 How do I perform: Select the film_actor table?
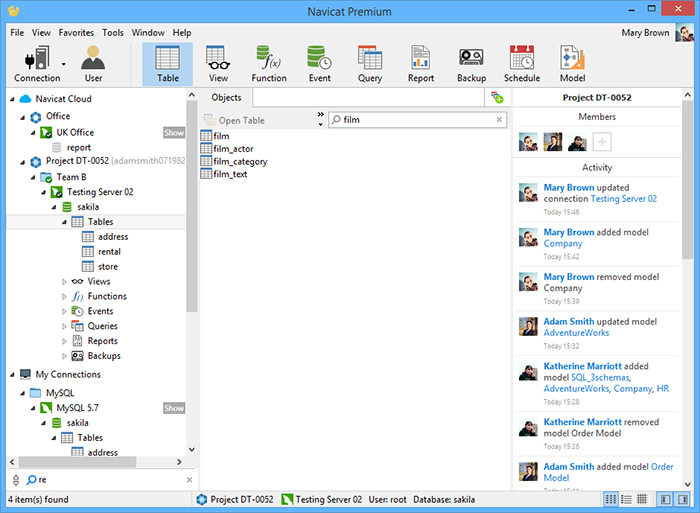point(227,149)
